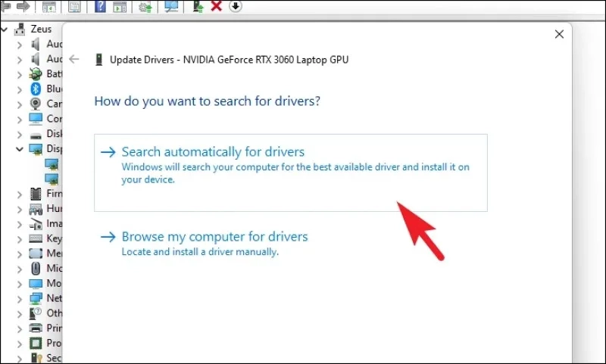This screenshot has height=364, width=606.
Task: Expand the Keyboards category chevron
Action: [x=20, y=239]
